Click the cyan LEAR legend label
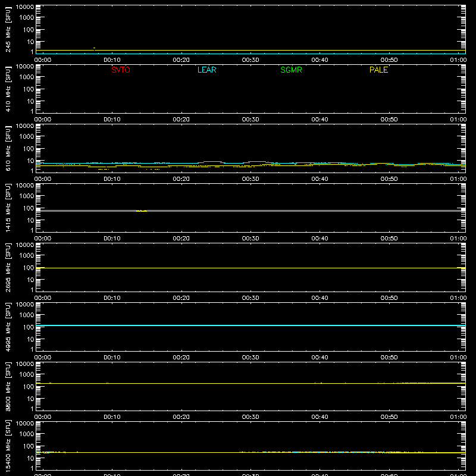 tap(206, 70)
